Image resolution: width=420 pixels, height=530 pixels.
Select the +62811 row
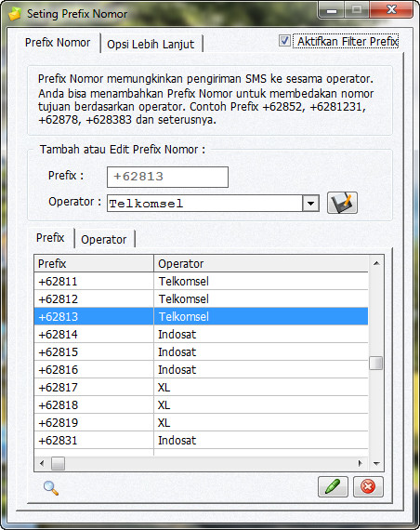coord(201,281)
